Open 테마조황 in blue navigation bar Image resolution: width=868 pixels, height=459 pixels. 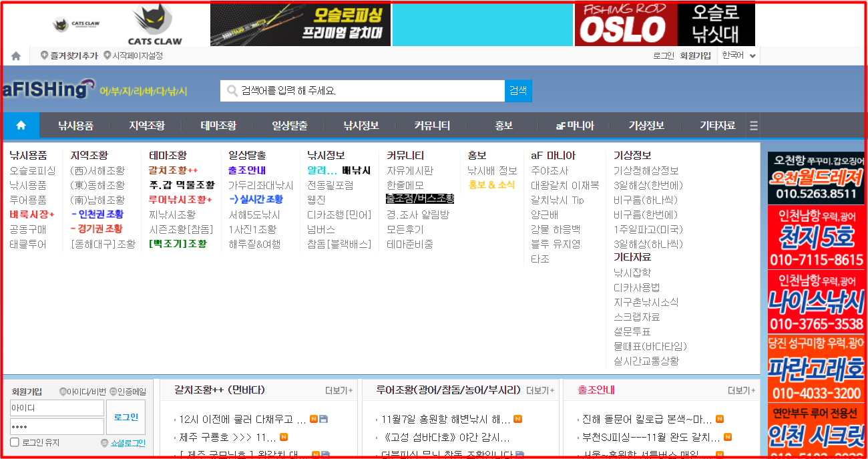218,126
